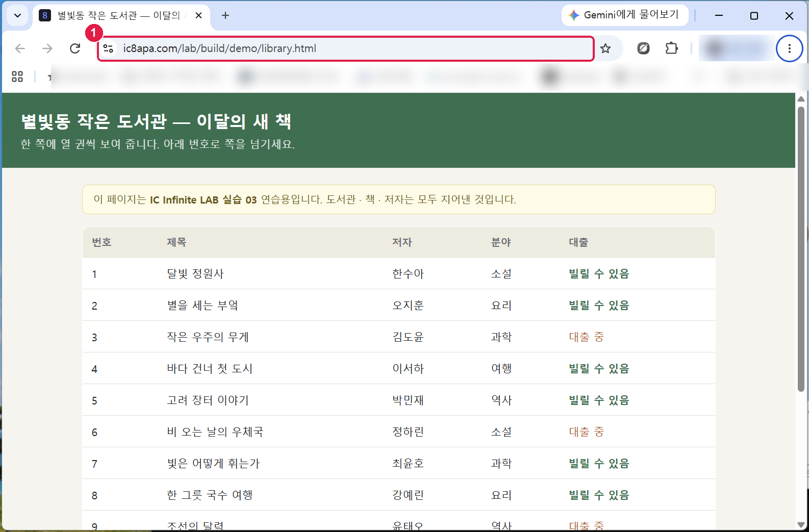This screenshot has height=532, width=809.
Task: View site information icon in address bar
Action: (x=108, y=48)
